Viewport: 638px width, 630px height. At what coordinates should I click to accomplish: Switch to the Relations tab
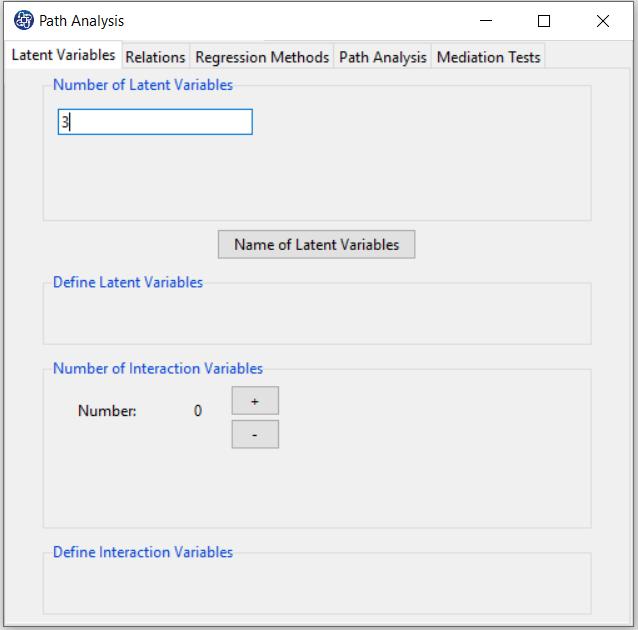point(155,57)
